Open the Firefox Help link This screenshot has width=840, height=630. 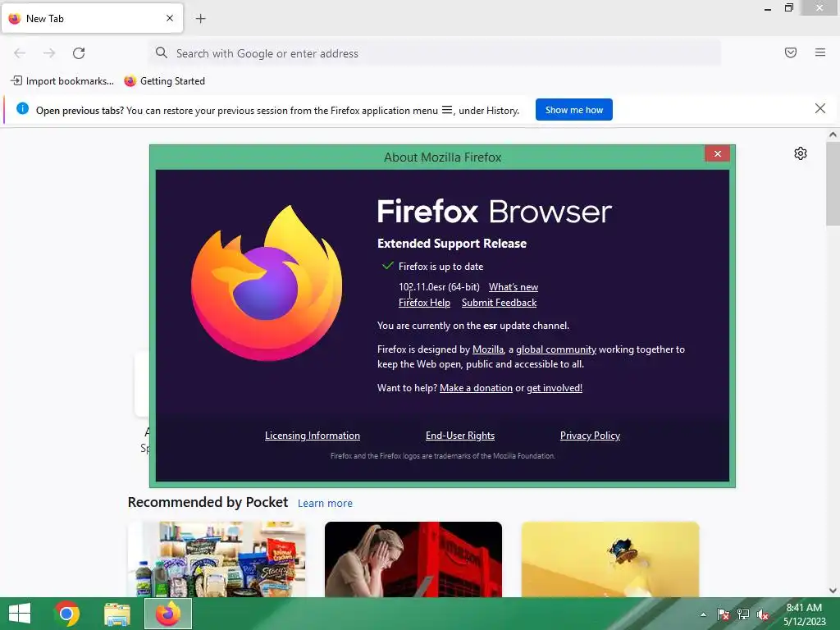424,303
